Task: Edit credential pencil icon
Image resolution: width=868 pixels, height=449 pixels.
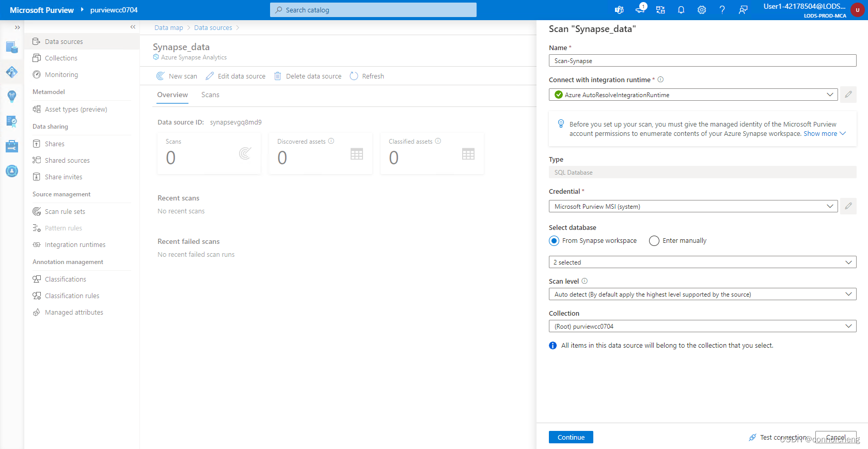Action: pos(848,206)
